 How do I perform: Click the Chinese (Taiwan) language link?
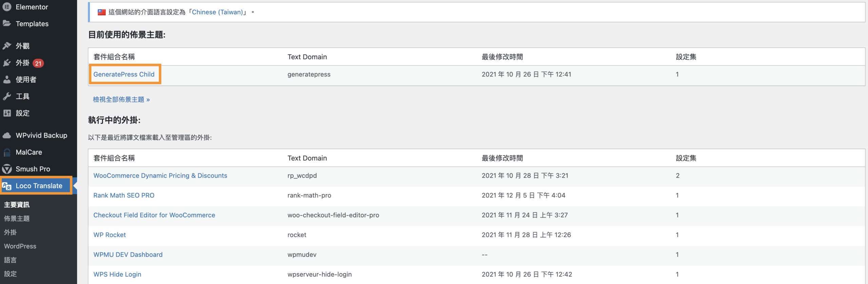pos(217,12)
